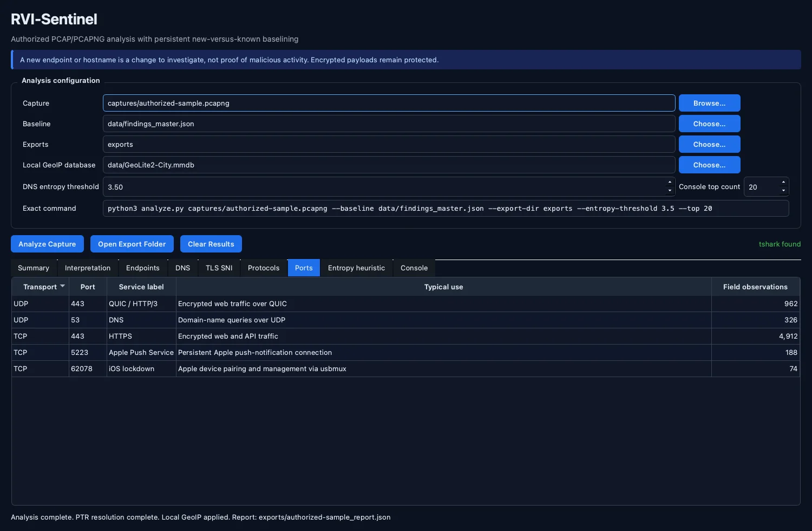Select the 'Domain-name queries over UDP' cell
Screen dimensions: 812x531
[x=443, y=320]
